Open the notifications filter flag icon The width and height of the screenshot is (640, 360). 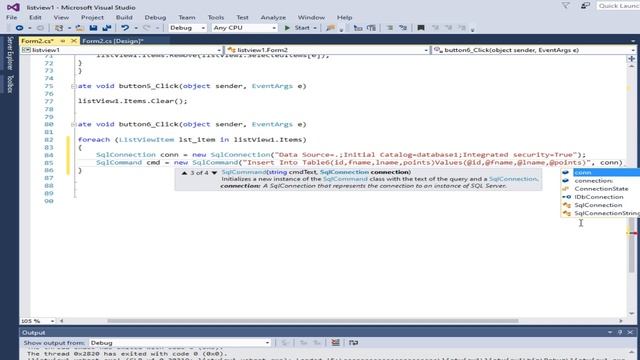[x=566, y=6]
